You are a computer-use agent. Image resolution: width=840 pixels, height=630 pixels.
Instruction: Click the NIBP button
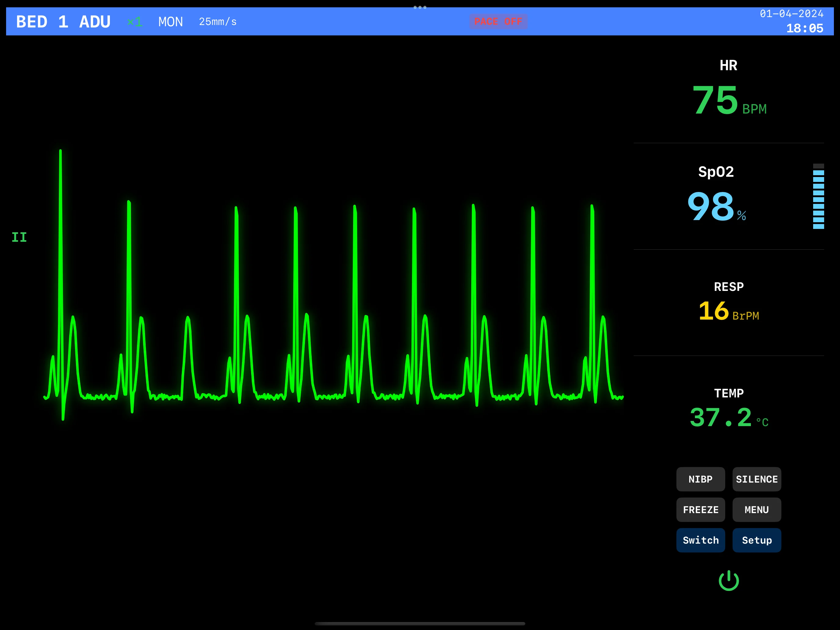click(x=701, y=479)
